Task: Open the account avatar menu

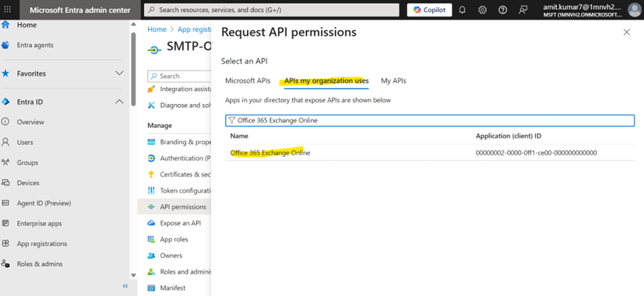Action: tap(634, 10)
